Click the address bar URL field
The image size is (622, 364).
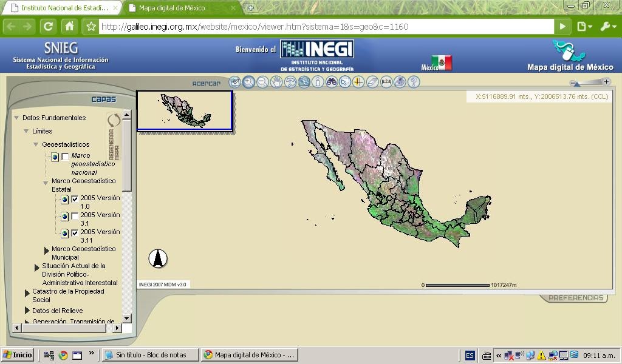326,27
